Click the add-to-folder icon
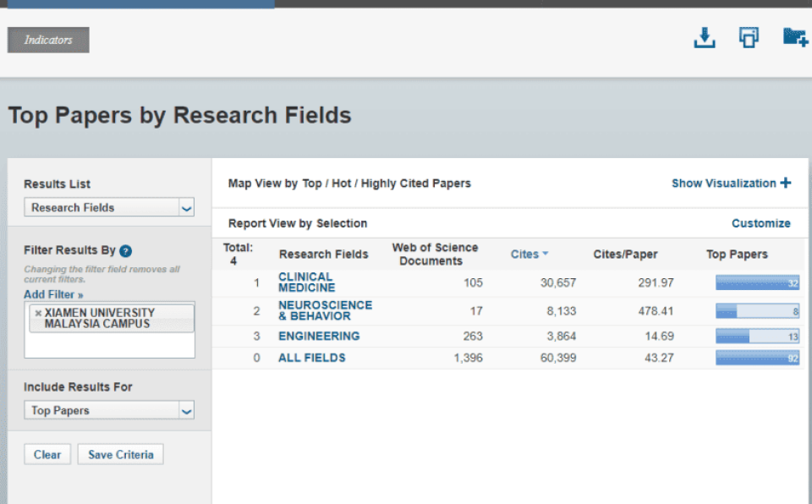The width and height of the screenshot is (812, 504). [x=794, y=38]
